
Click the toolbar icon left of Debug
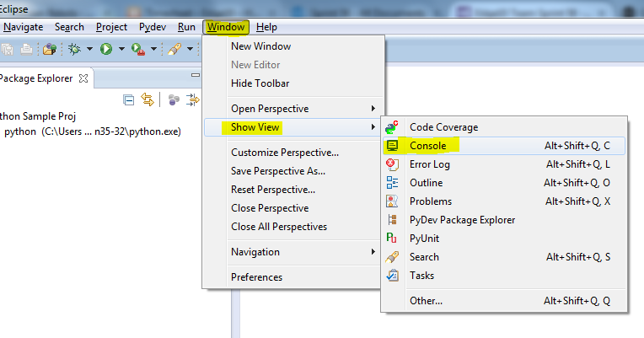tap(50, 49)
